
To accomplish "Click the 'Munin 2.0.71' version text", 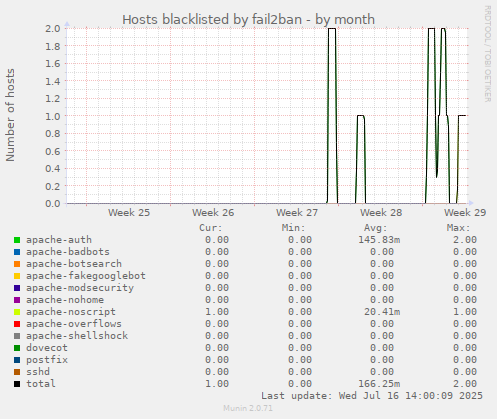I will [248, 408].
